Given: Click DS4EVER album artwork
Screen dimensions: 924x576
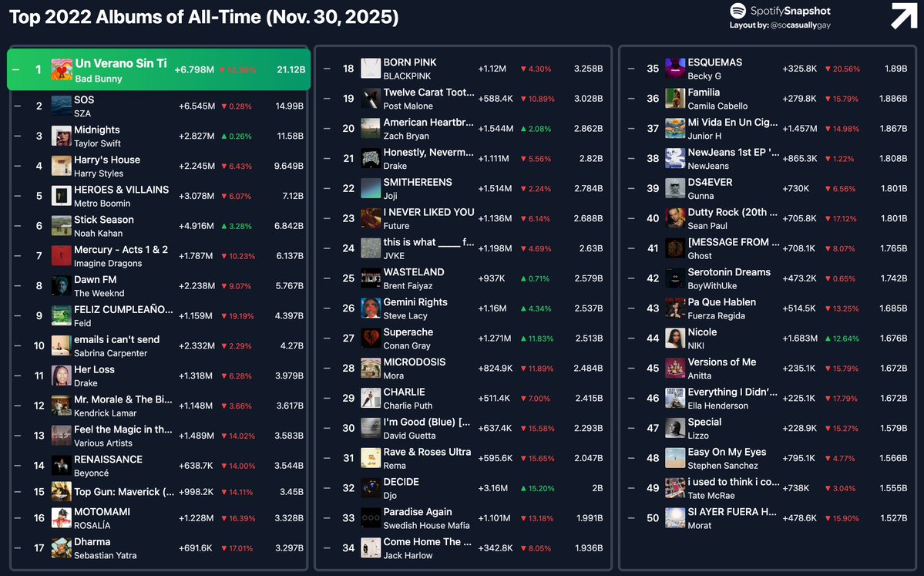Looking at the screenshot, I should (x=675, y=189).
